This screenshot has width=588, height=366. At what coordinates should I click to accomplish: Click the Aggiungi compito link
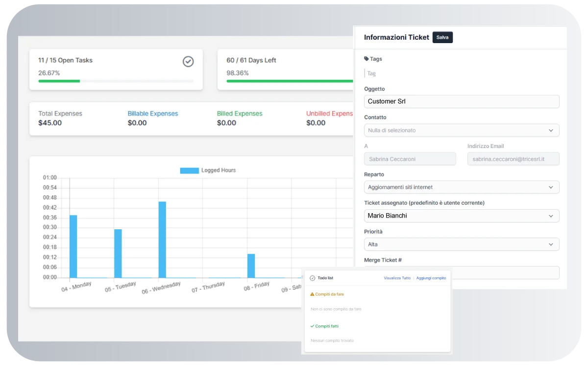(x=431, y=278)
